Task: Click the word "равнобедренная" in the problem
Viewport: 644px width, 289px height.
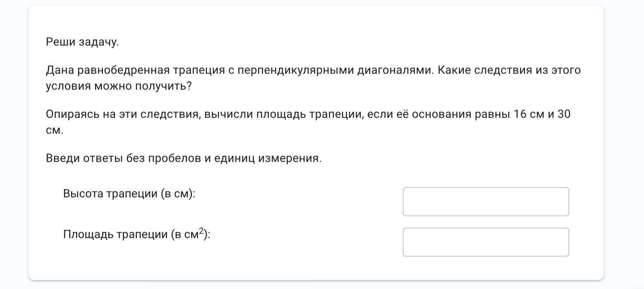Action: tap(124, 70)
